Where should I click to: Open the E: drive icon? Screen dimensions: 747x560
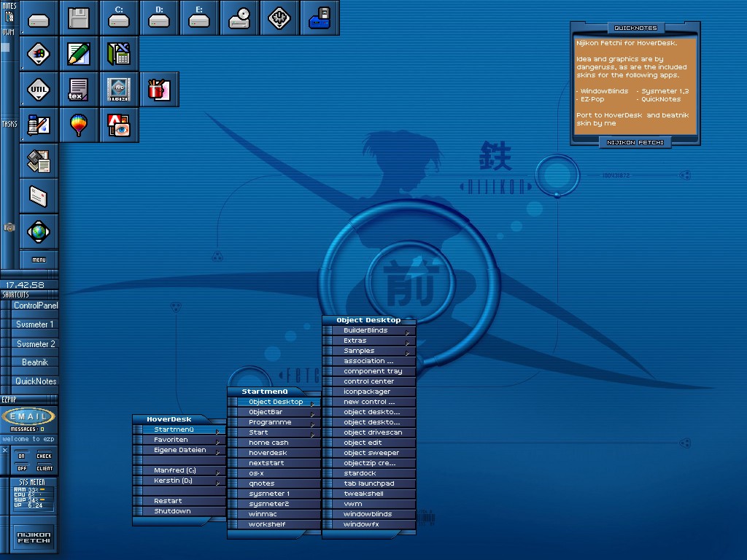[199, 18]
